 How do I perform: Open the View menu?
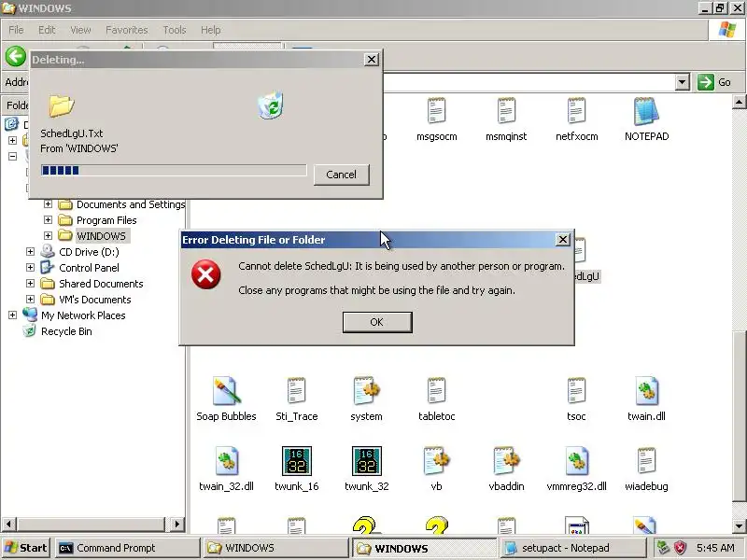click(x=80, y=30)
